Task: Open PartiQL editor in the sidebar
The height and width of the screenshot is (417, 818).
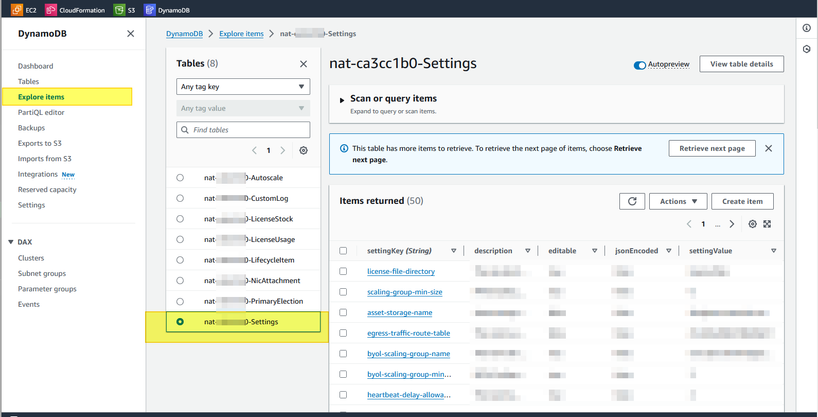Action: point(41,113)
